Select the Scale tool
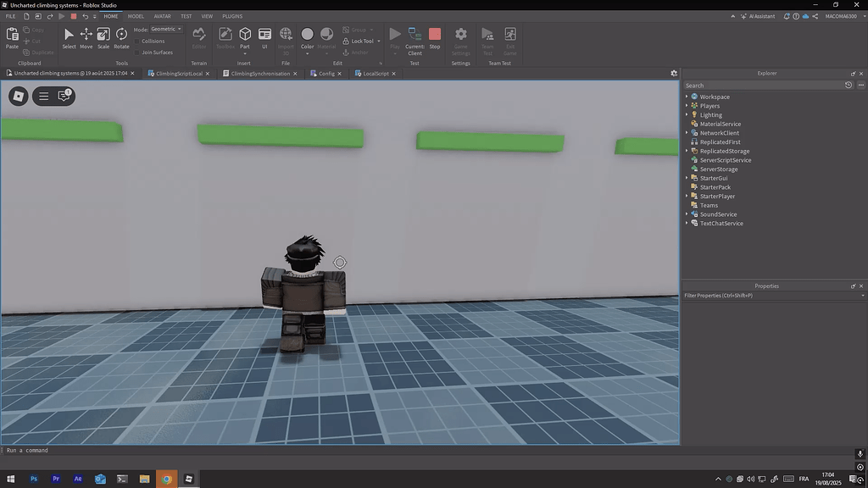 pos(103,38)
